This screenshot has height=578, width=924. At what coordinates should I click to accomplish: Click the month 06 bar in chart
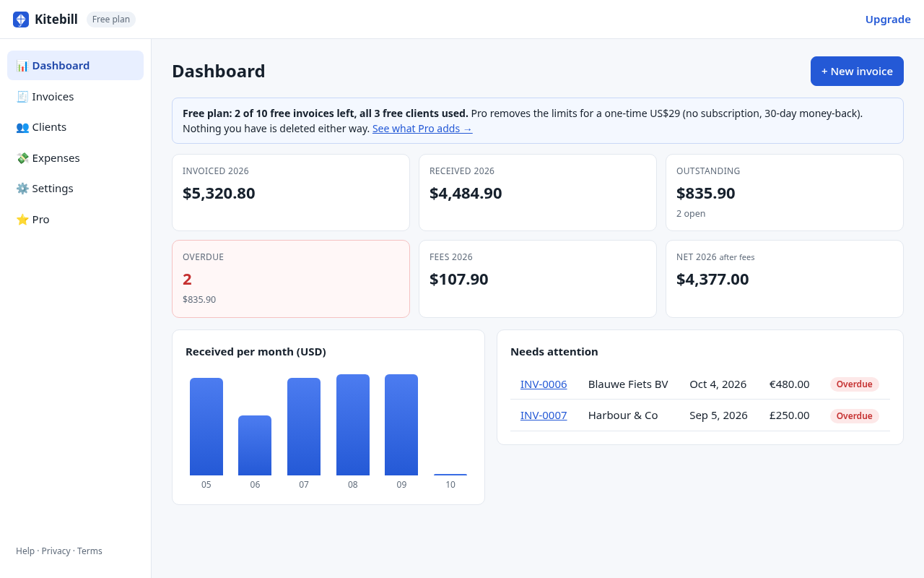tap(255, 445)
